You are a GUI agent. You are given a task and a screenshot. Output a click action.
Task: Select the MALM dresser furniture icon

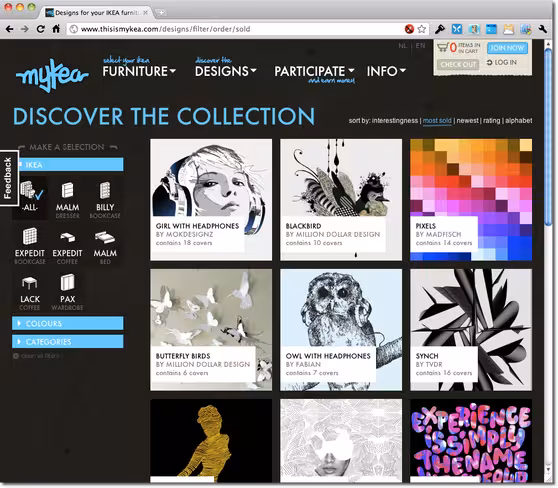click(67, 199)
